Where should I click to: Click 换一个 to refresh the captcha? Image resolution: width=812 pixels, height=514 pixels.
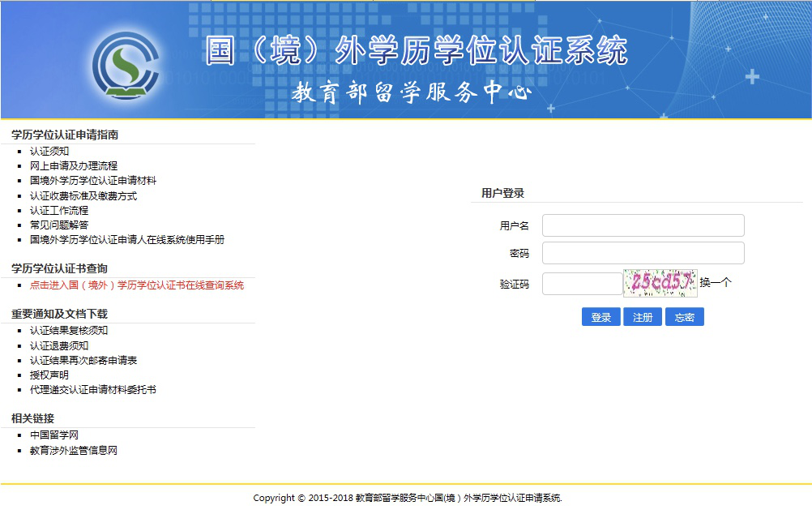(716, 283)
